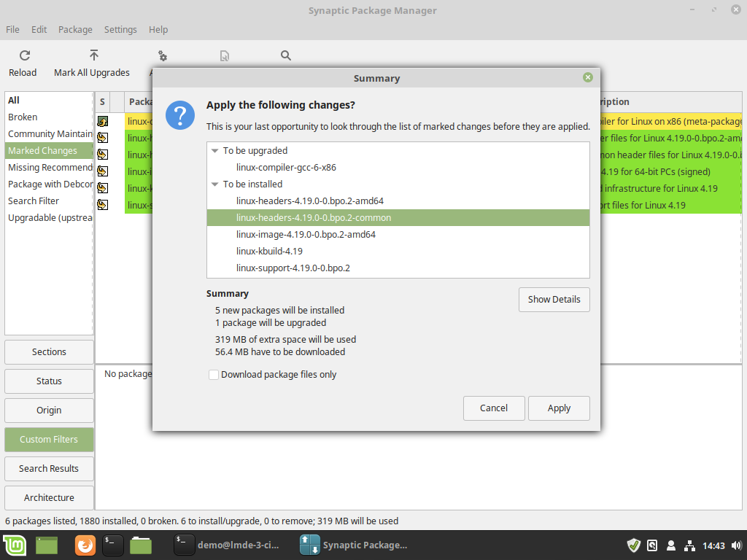Select the 'Search Filter' entry

(49, 201)
